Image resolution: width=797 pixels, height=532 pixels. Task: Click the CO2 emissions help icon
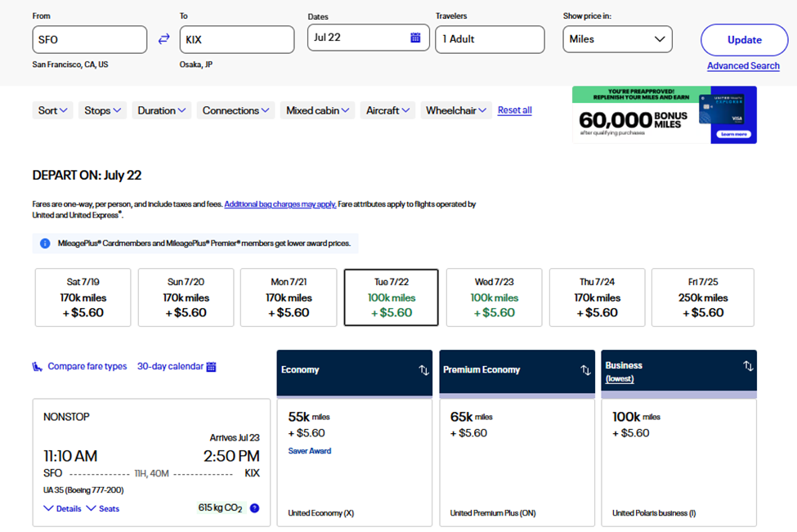(x=254, y=508)
